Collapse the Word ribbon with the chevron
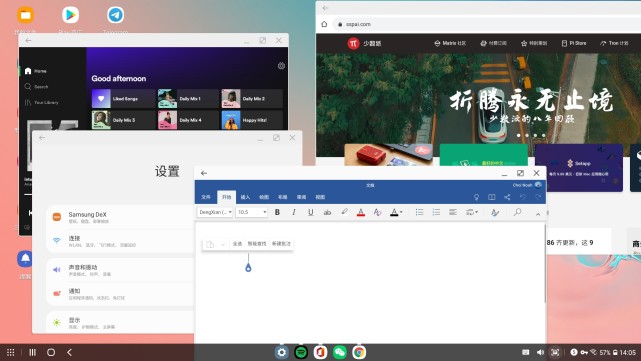Viewport: 641px width, 361px height. [538, 214]
